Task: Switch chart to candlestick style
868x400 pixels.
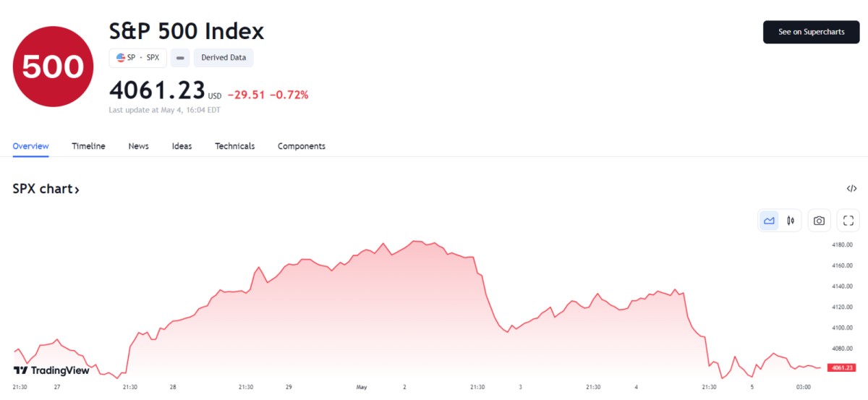Action: click(791, 221)
